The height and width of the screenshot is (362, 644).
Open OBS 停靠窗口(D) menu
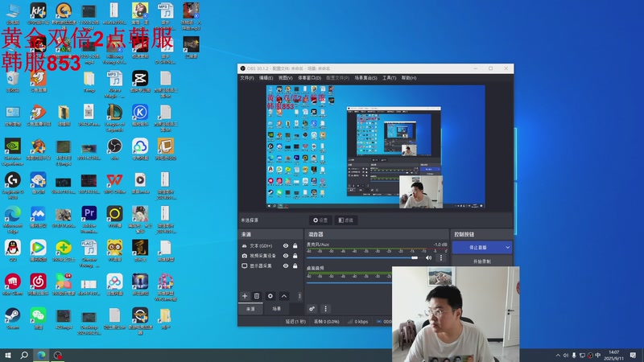tap(309, 78)
